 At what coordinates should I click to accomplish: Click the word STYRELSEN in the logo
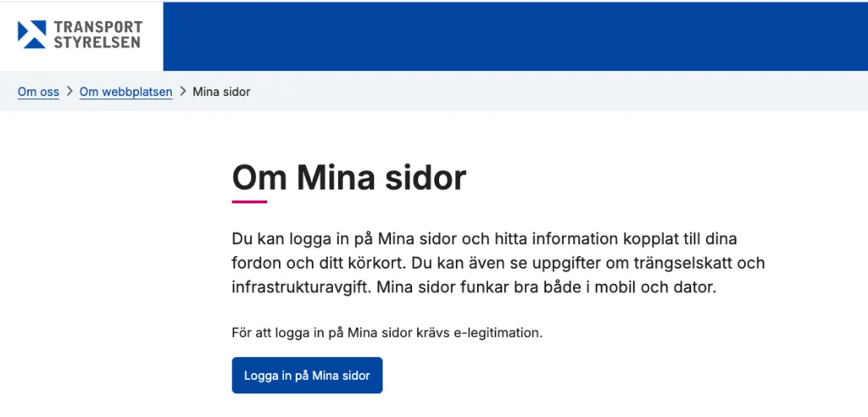(x=97, y=42)
